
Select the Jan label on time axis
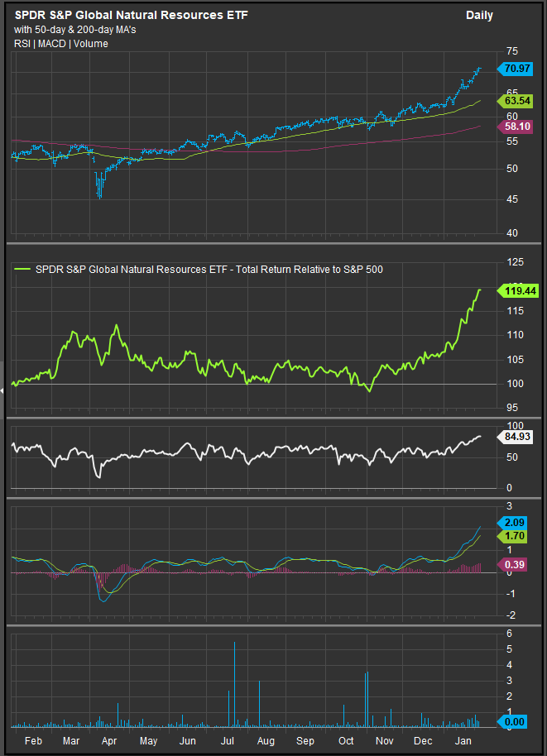point(463,742)
